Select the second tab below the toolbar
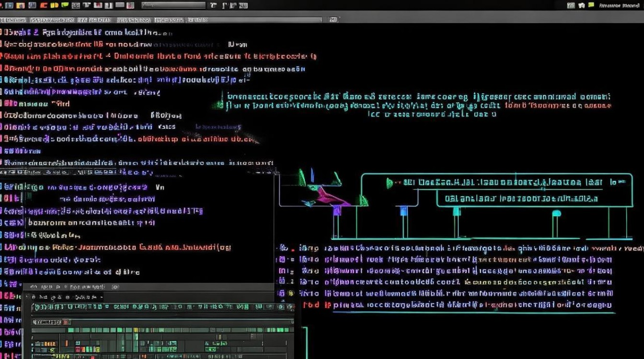This screenshot has height=359, width=644. tap(52, 20)
